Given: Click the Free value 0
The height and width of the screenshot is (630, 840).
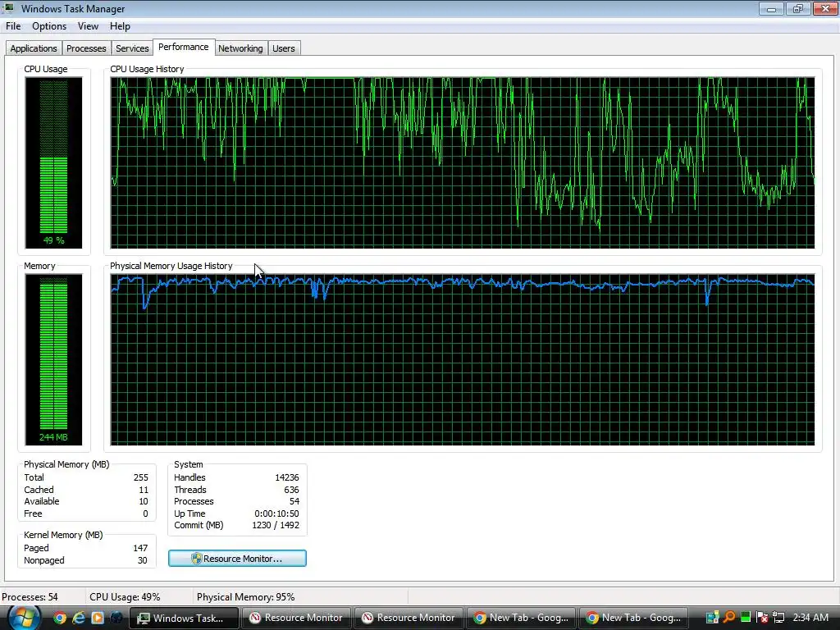Looking at the screenshot, I should pyautogui.click(x=145, y=514).
